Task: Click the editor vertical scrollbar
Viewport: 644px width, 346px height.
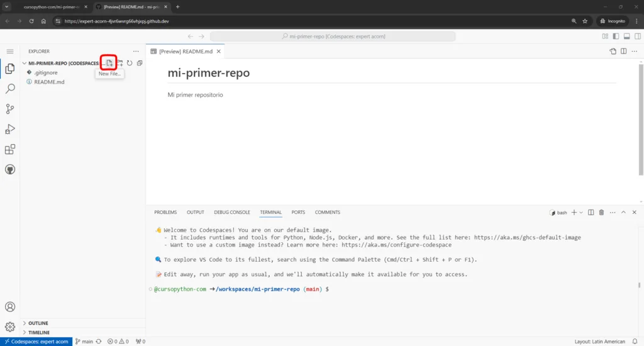Action: (x=641, y=119)
